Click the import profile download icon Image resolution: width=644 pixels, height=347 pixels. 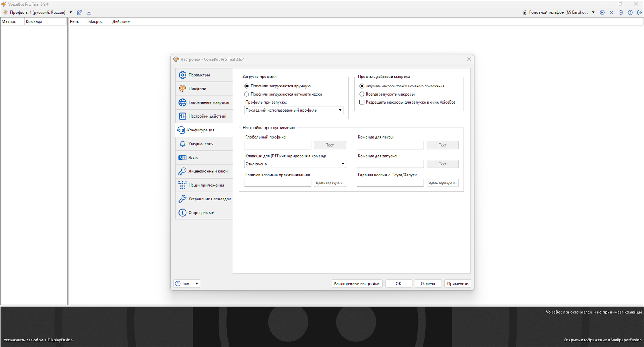tap(89, 12)
